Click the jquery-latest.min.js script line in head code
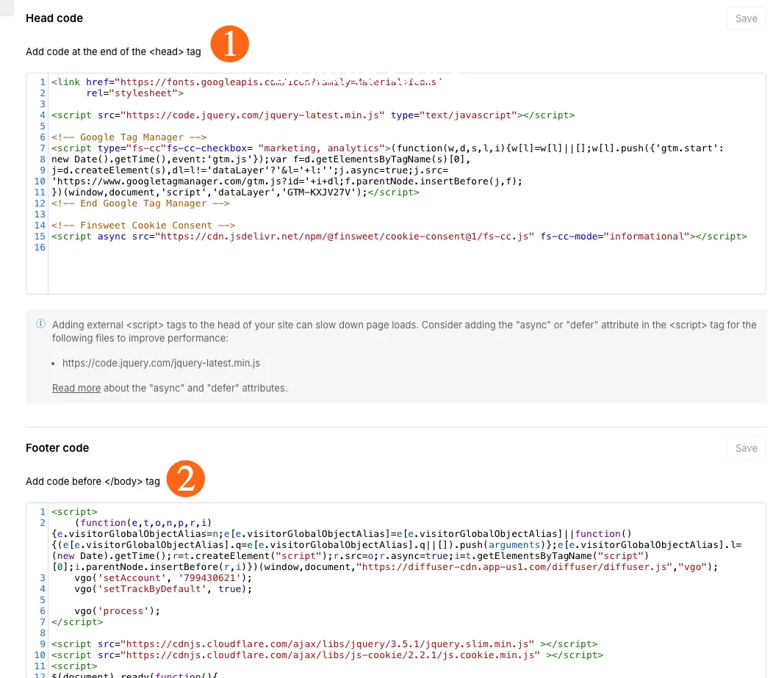The height and width of the screenshot is (678, 784). [x=313, y=115]
